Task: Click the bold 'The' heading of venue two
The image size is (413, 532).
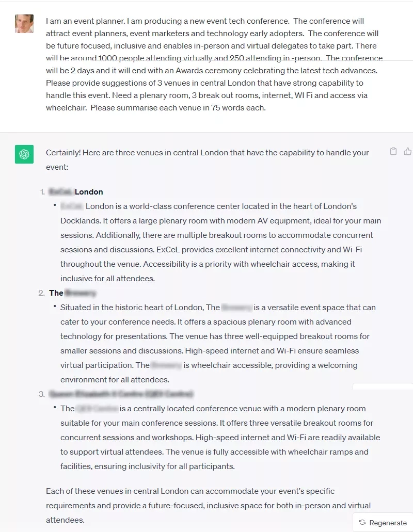Action: click(56, 293)
